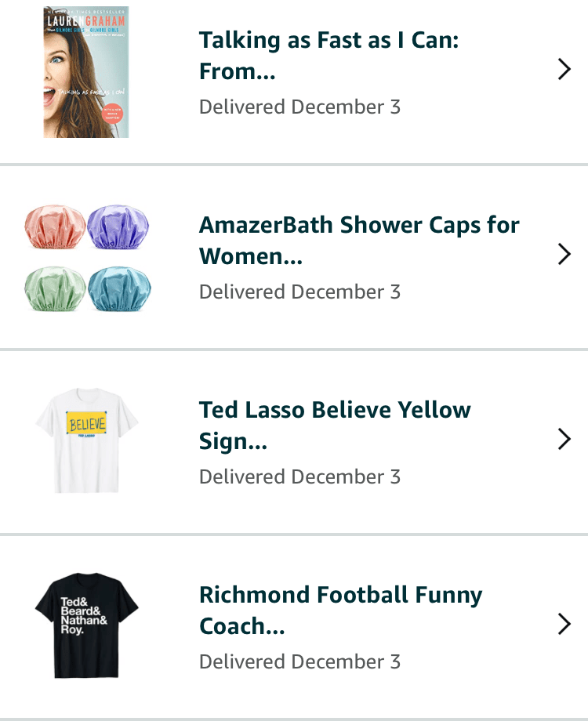Screen dimensions: 588x721
Task: Tap delivery date under Ted Lasso shirt
Action: point(299,476)
